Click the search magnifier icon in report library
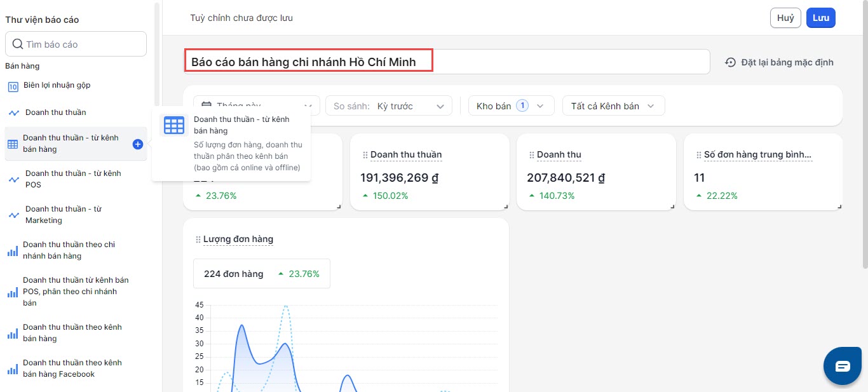The width and height of the screenshot is (868, 392). (17, 44)
